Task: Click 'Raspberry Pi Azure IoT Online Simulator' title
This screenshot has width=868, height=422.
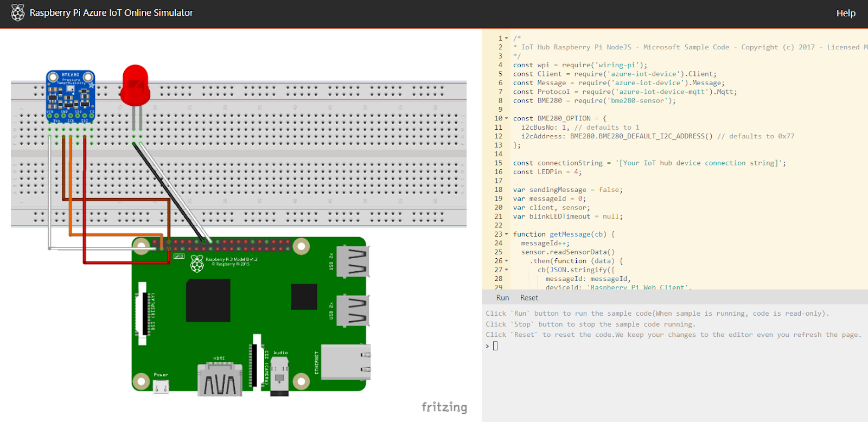Action: (111, 12)
